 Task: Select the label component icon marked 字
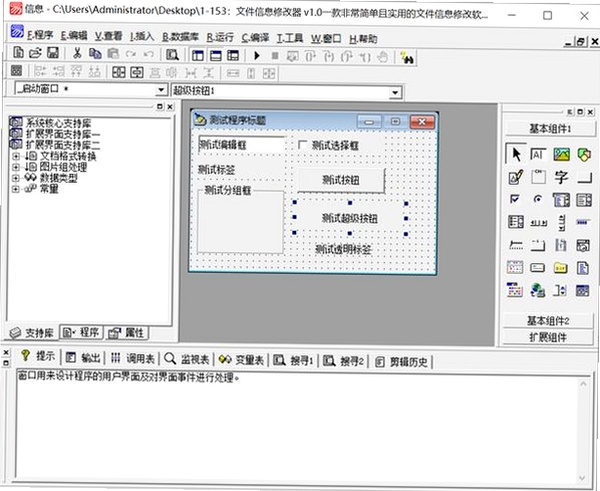561,177
